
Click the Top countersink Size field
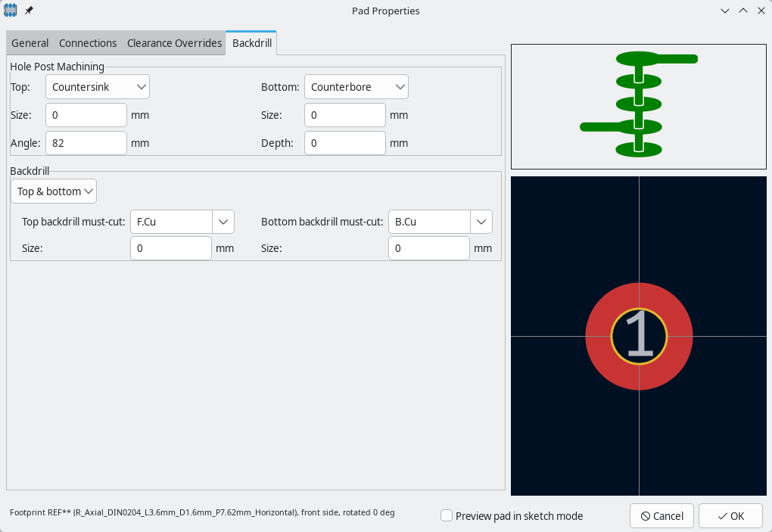click(x=86, y=115)
